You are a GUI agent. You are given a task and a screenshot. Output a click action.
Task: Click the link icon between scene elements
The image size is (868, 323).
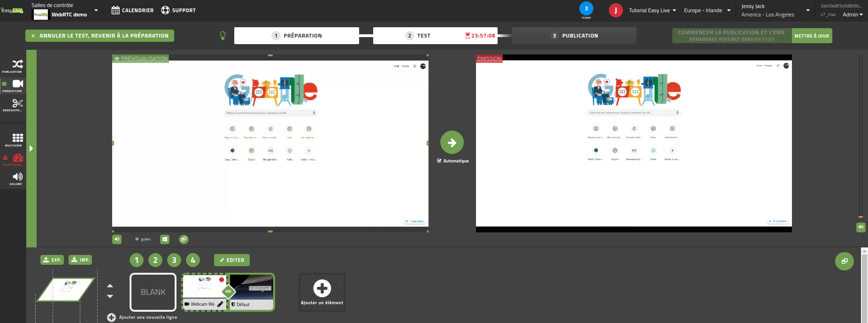click(x=228, y=292)
